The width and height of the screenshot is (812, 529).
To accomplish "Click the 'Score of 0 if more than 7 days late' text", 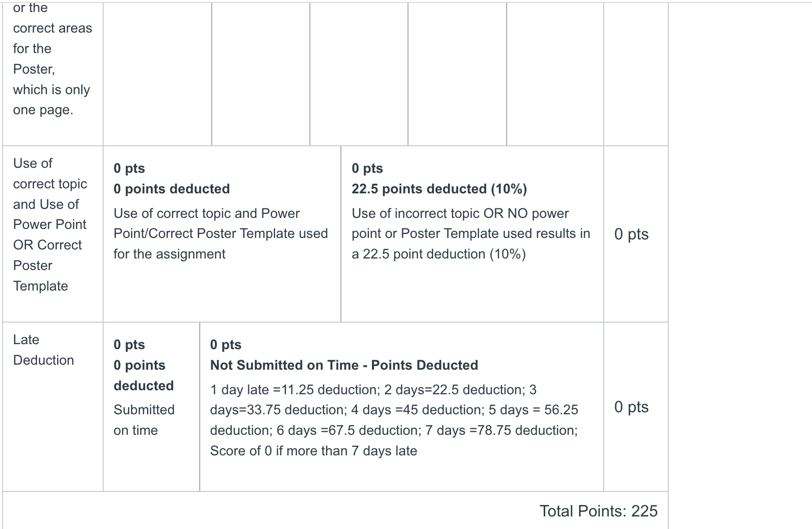I will click(313, 451).
